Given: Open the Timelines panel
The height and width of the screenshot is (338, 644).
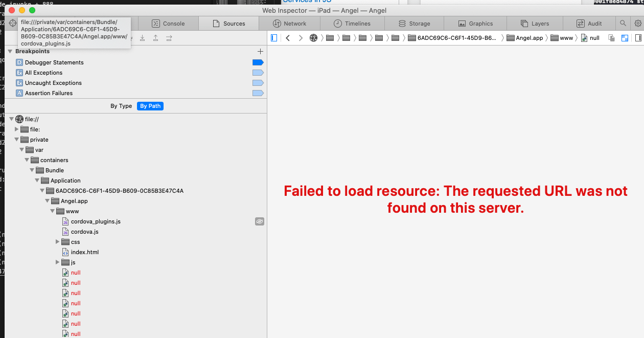Looking at the screenshot, I should (353, 23).
